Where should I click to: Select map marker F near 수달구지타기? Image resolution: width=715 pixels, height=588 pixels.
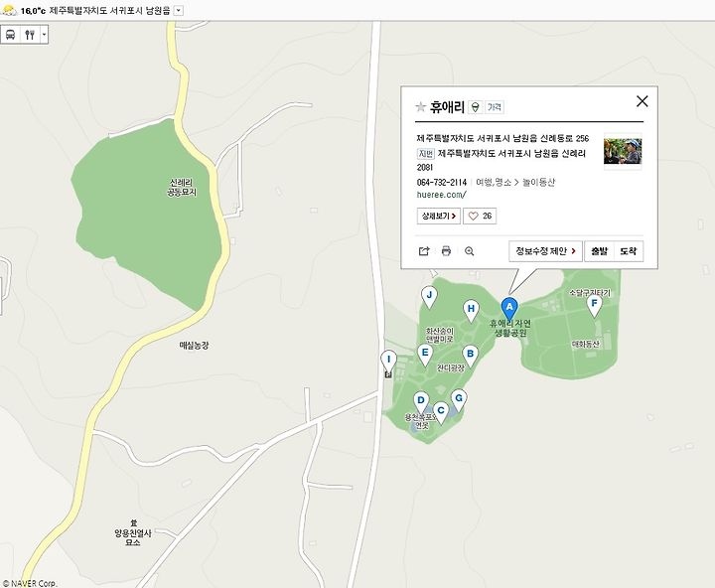[594, 305]
